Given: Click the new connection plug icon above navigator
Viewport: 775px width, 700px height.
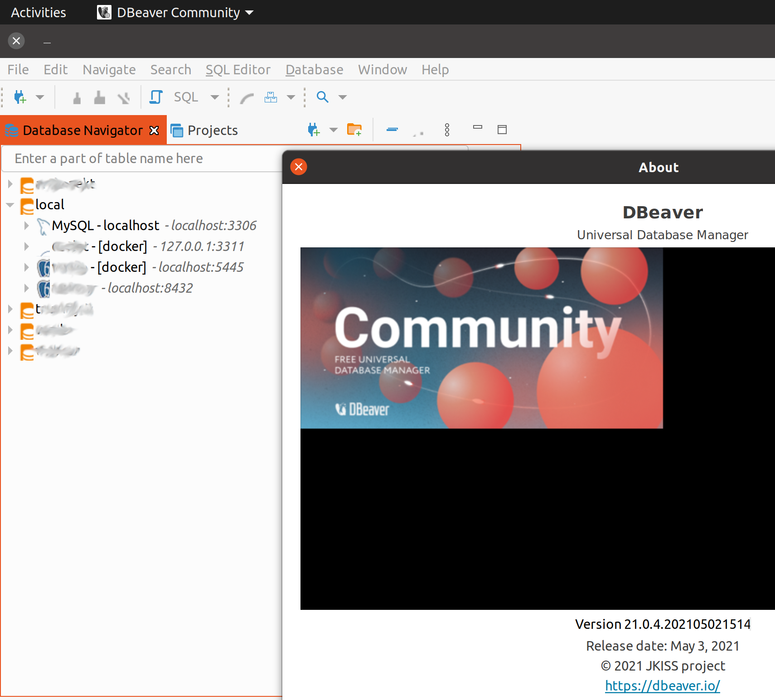Looking at the screenshot, I should pos(313,130).
